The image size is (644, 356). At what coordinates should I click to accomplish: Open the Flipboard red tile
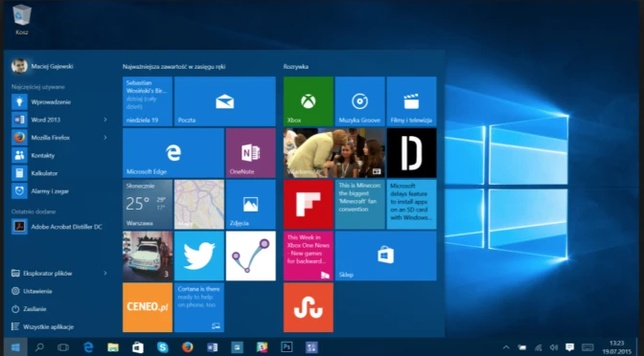(x=308, y=204)
